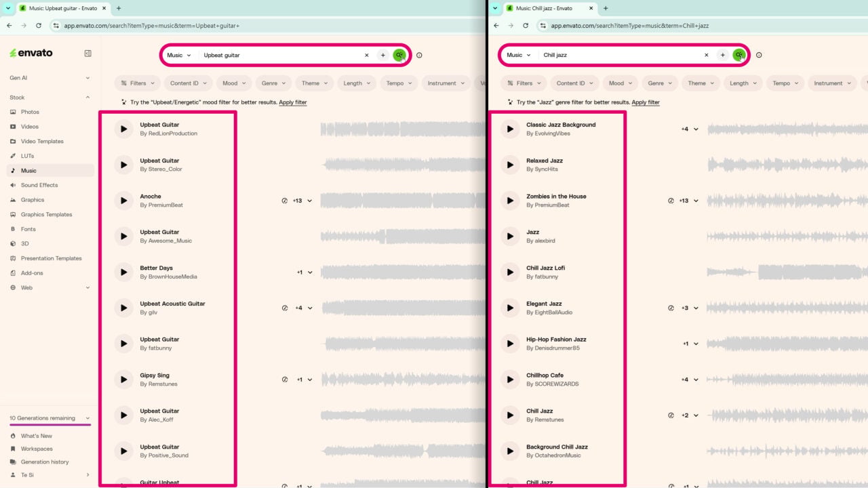Expand the +13 versions of Anoche
Screen dimensions: 868x488
(x=302, y=201)
